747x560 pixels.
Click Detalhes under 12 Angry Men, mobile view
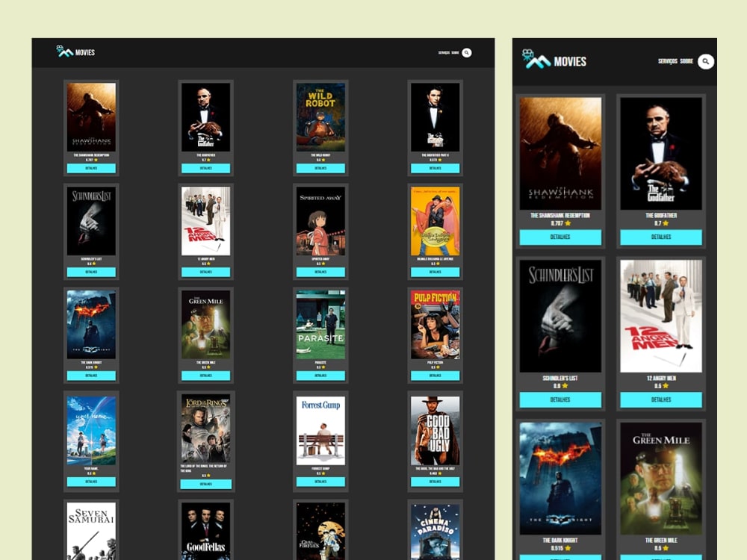click(661, 399)
